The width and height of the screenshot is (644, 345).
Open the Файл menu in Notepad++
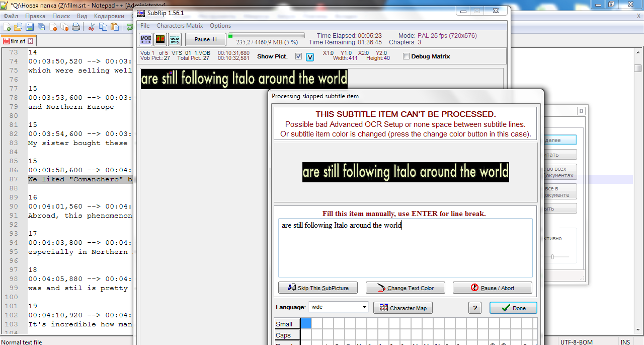coord(11,16)
